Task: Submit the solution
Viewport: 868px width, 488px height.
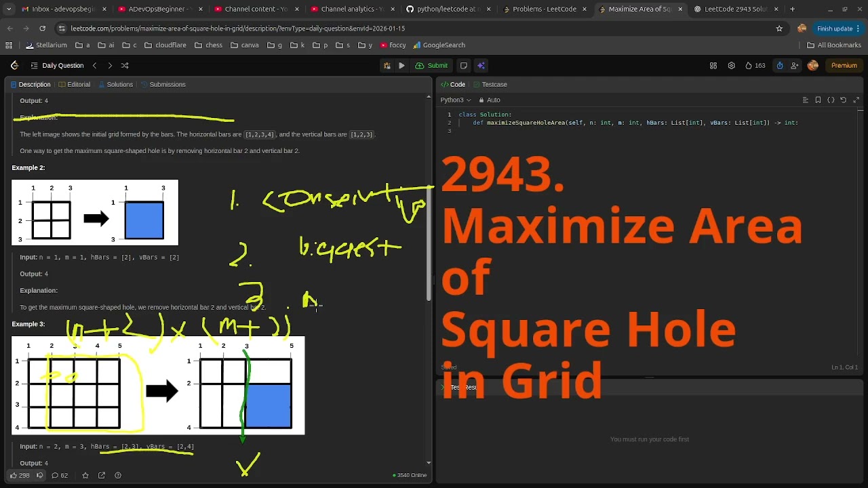Action: pyautogui.click(x=432, y=66)
